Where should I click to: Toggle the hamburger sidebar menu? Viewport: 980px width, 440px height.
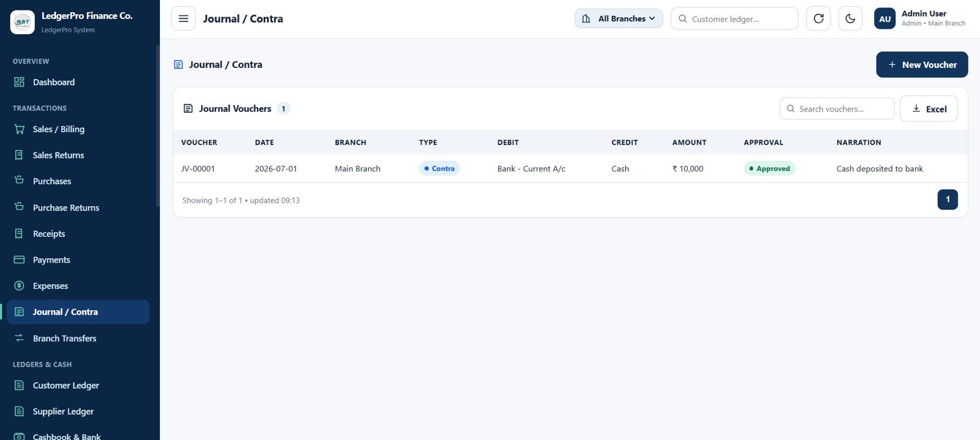click(183, 18)
